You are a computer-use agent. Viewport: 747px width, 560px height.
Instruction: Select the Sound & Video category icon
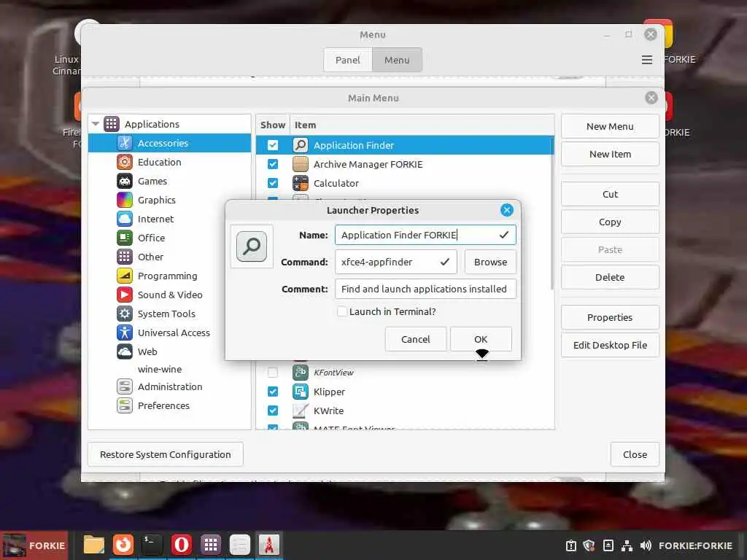click(x=124, y=295)
